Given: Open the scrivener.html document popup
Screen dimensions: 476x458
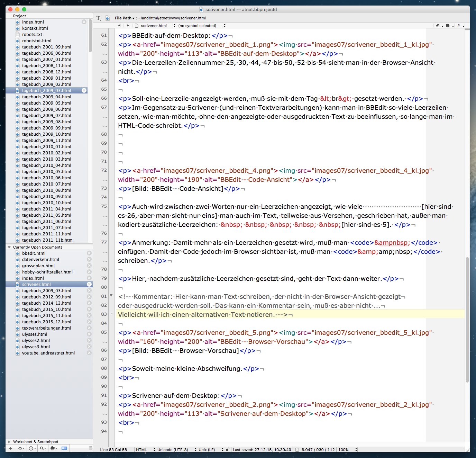Looking at the screenshot, I should (155, 26).
